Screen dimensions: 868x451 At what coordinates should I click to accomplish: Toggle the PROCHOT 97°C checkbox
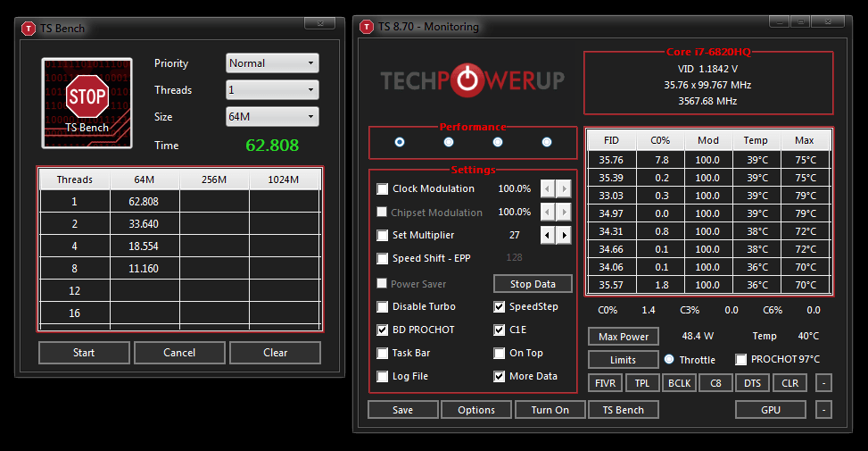click(740, 360)
